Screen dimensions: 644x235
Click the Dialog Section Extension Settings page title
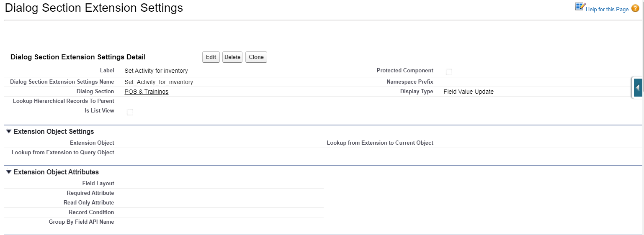[94, 8]
